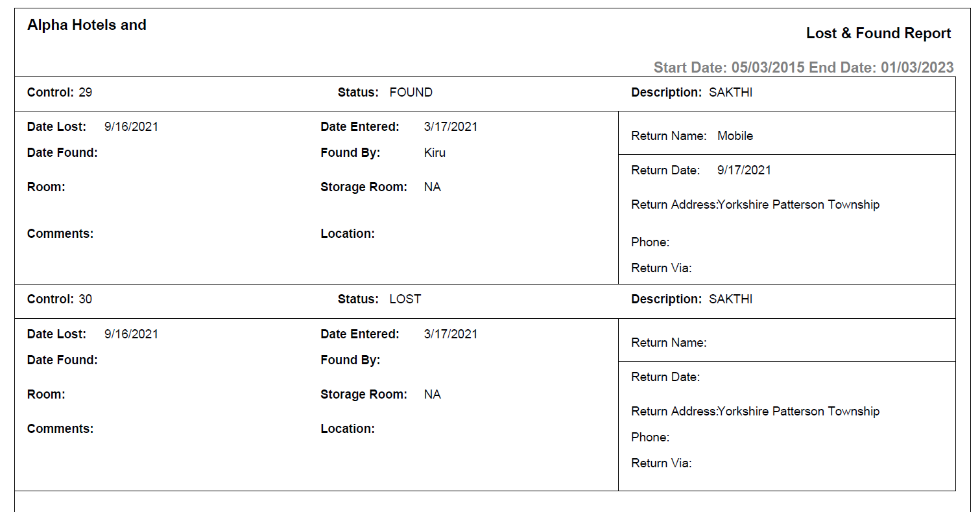Click Comments label in the Control 30 record
Image resolution: width=980 pixels, height=512 pixels.
click(60, 429)
